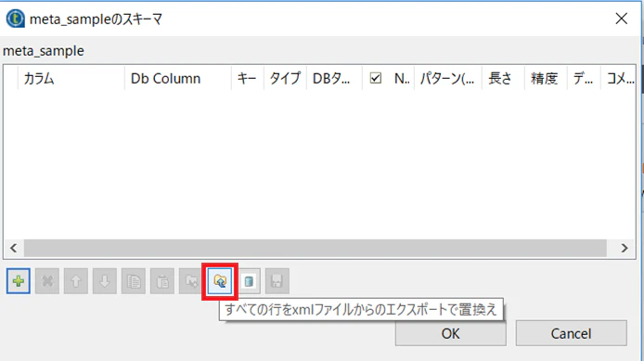
Task: Click the save floppy disk button
Action: click(277, 281)
